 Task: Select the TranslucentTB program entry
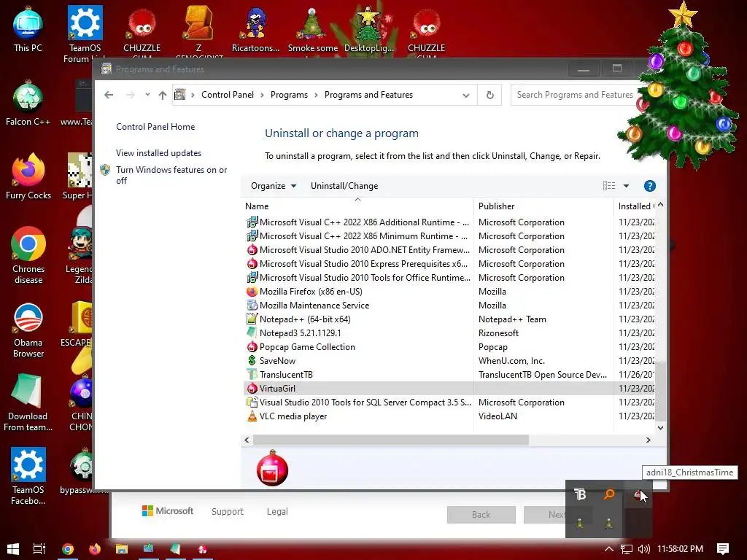(449, 374)
